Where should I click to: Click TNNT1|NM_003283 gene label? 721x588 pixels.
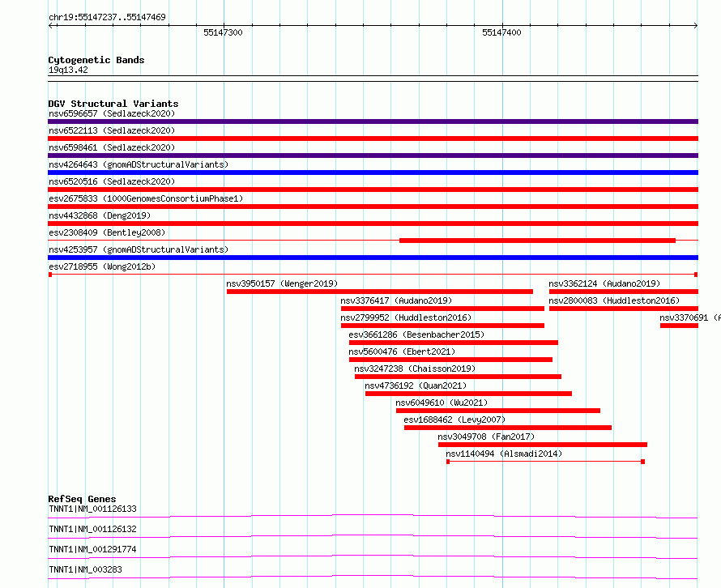85,569
